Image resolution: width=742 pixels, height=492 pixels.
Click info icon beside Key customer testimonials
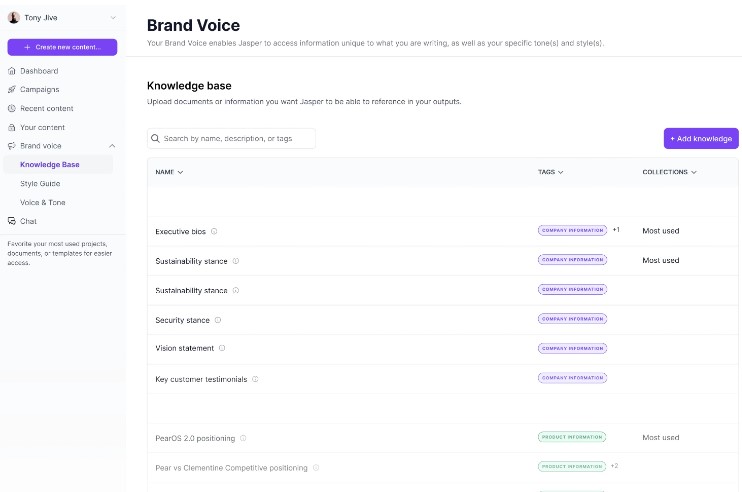(x=255, y=379)
